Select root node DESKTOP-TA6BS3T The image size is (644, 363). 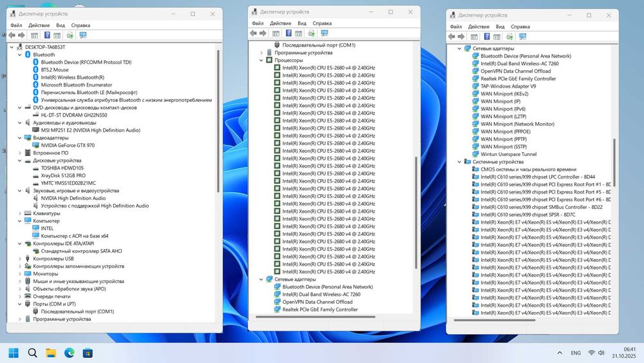point(45,47)
